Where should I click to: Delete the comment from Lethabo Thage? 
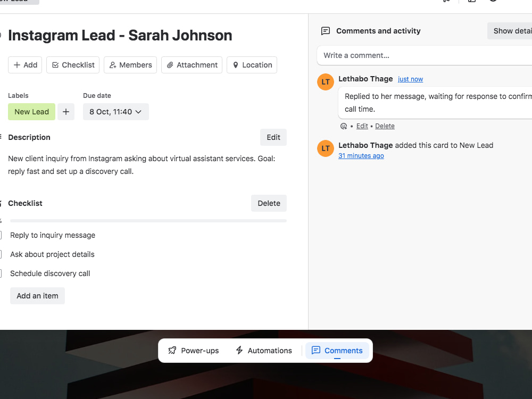[x=385, y=126]
